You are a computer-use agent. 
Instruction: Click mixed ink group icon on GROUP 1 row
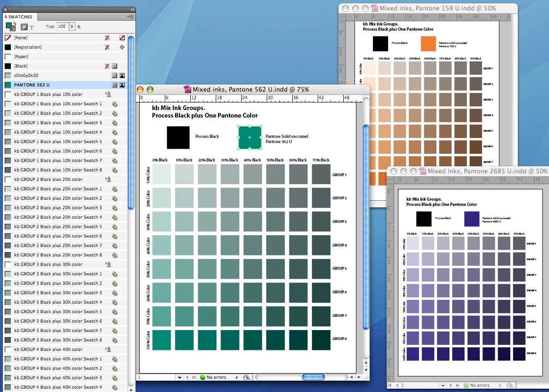click(x=108, y=94)
